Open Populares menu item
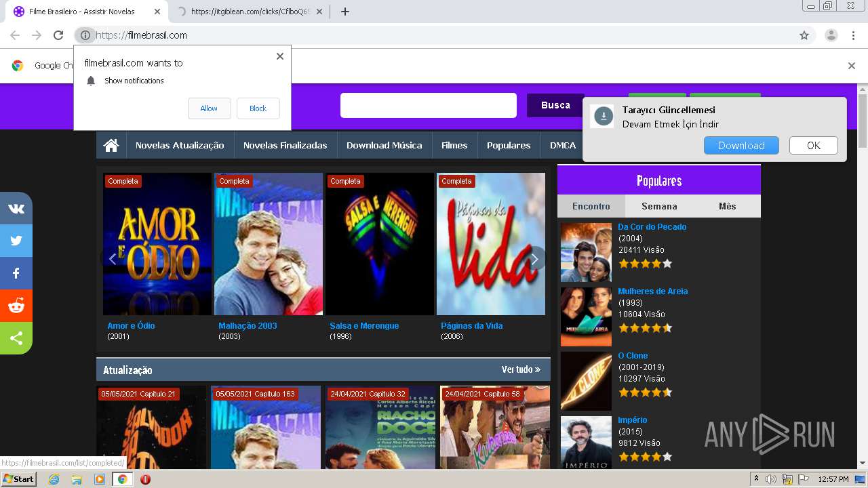 509,145
